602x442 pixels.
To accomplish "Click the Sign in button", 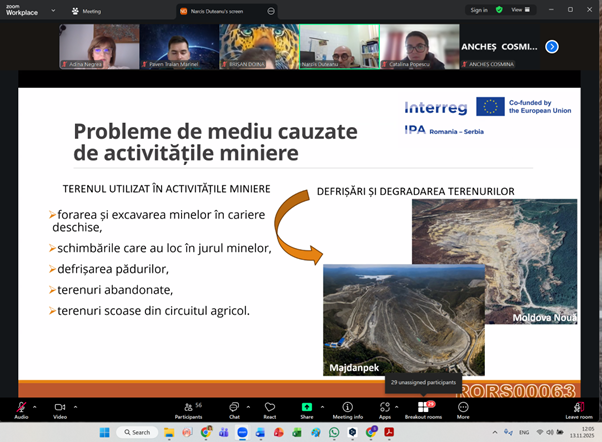I will (x=479, y=10).
